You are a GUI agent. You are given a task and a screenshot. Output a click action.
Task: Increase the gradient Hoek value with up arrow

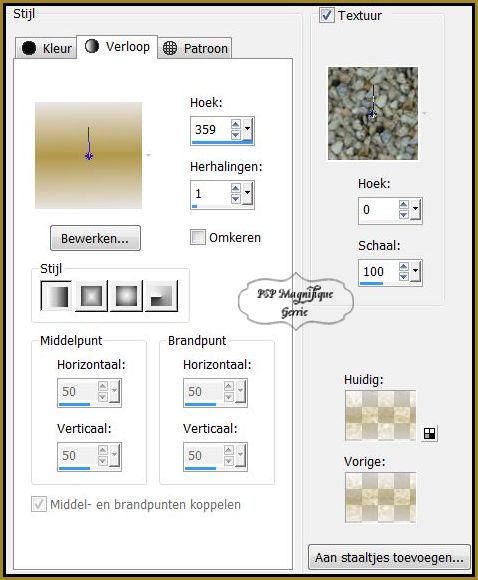tap(236, 124)
